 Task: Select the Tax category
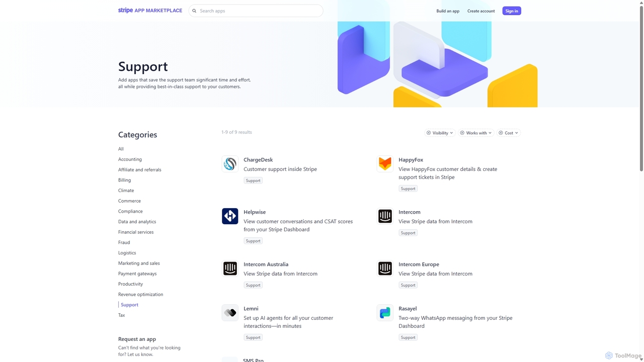(121, 315)
